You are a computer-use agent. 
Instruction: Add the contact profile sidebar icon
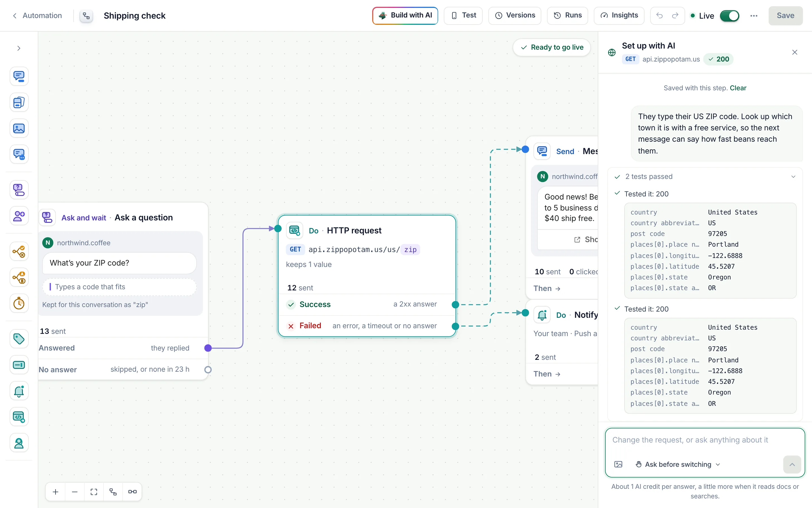[19, 443]
